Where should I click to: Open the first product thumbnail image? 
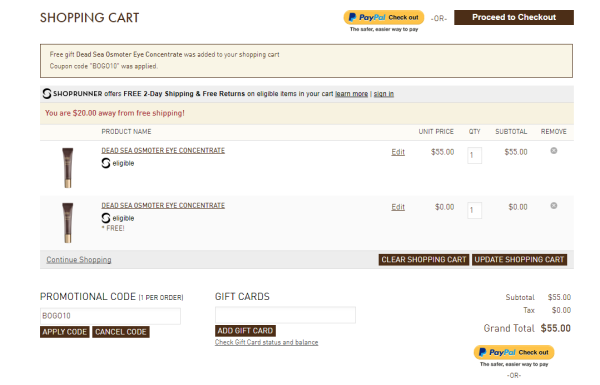68,168
